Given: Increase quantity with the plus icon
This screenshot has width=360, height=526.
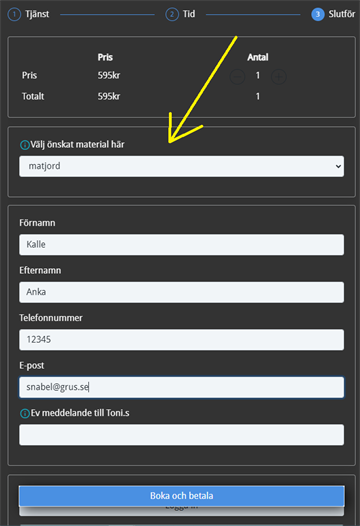Looking at the screenshot, I should click(278, 77).
